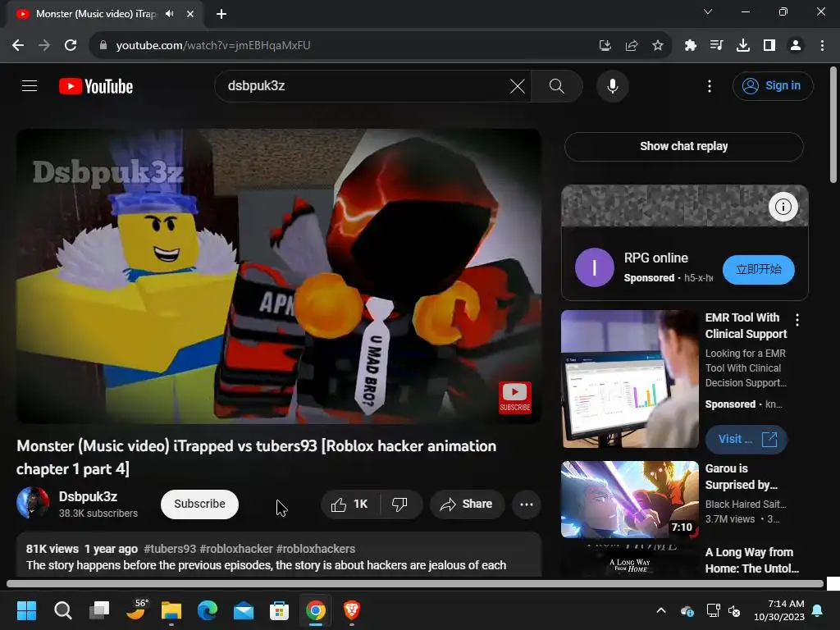The height and width of the screenshot is (630, 840).
Task: Open the Chrome profile icon
Action: [x=796, y=46]
